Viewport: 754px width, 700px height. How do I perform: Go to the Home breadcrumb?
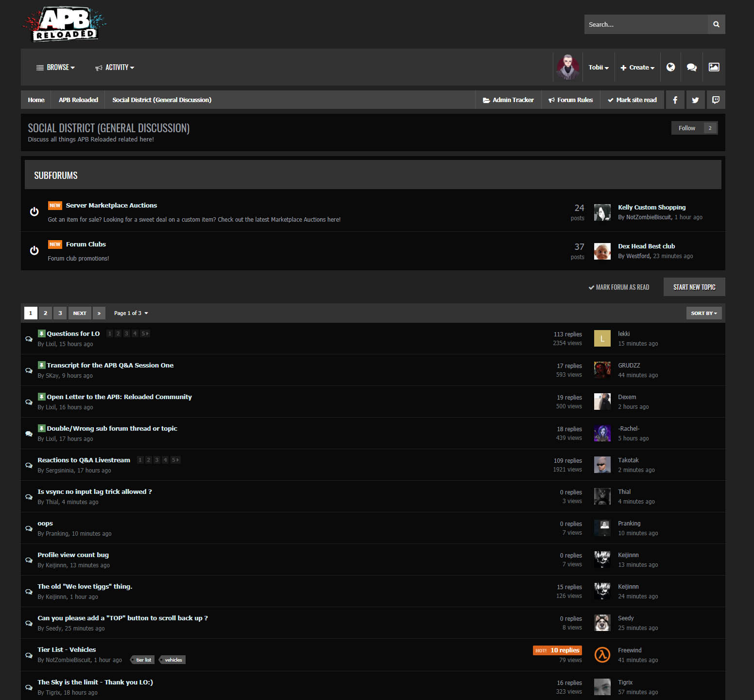pyautogui.click(x=36, y=100)
